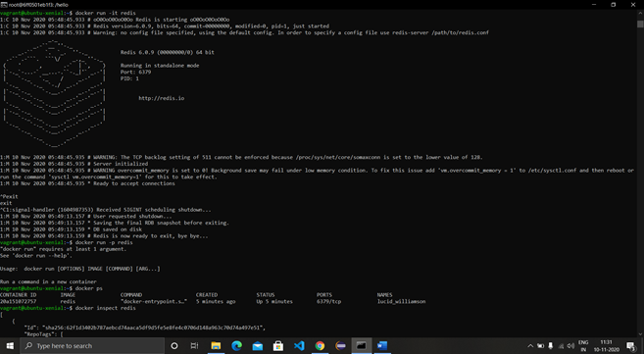Switch to Google Chrome on the taskbar
The image size is (644, 354).
320,346
